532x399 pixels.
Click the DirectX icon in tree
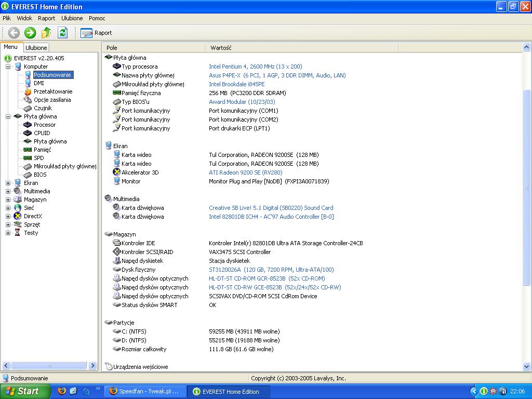[x=18, y=216]
